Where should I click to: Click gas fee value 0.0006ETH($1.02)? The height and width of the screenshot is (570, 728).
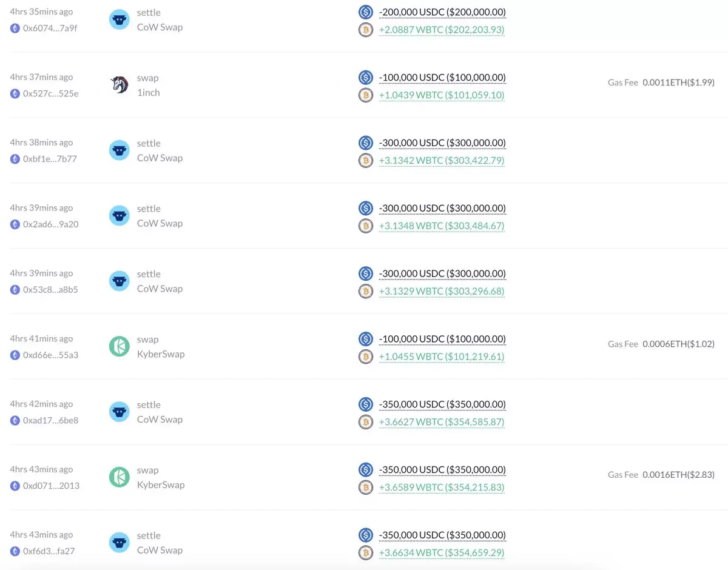[x=679, y=344]
